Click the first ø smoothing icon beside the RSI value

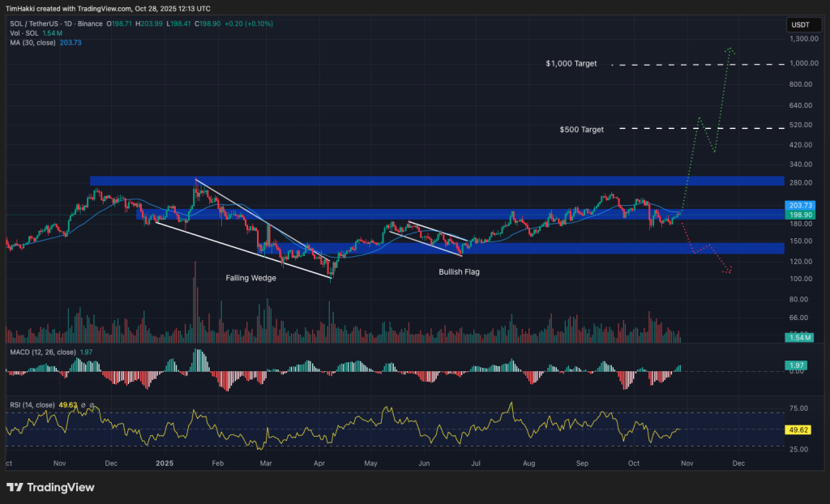pyautogui.click(x=83, y=405)
